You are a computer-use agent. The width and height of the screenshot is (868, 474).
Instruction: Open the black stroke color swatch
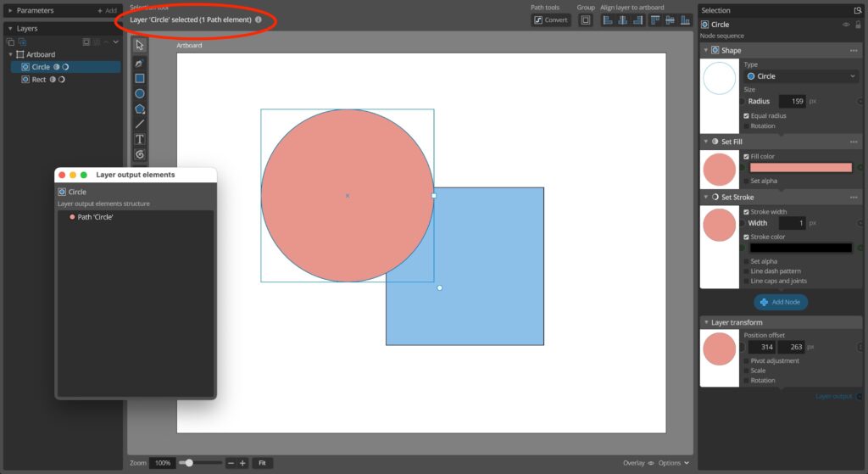801,248
